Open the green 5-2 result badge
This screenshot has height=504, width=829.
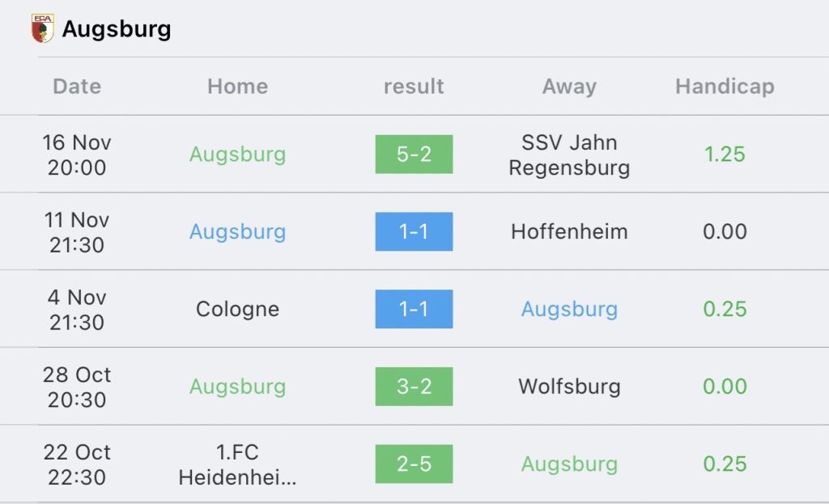[414, 155]
